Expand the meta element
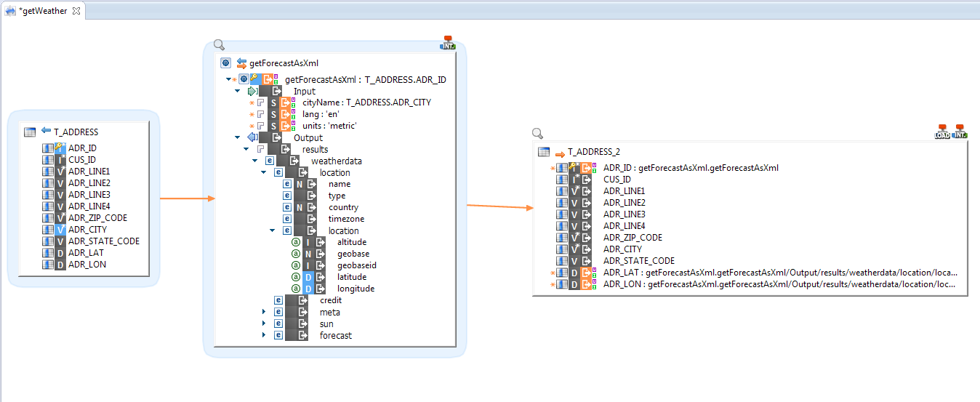This screenshot has height=402, width=980. [x=264, y=312]
